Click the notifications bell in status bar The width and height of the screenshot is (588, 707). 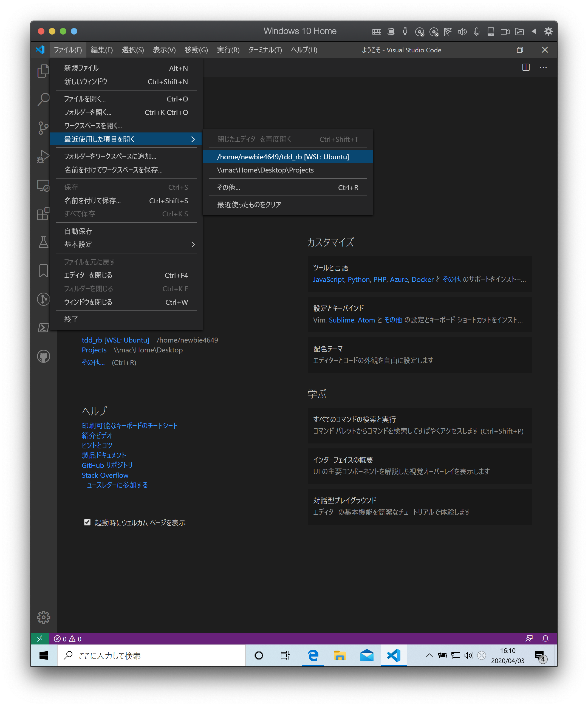[x=545, y=639]
